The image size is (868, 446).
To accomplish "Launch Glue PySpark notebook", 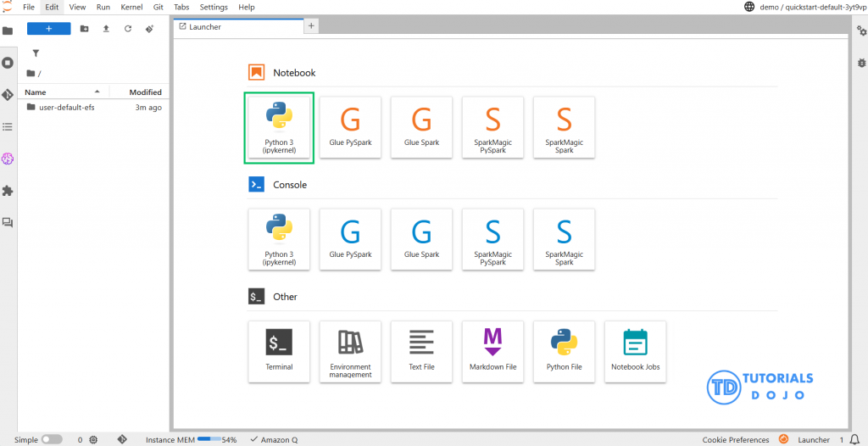I will (350, 127).
